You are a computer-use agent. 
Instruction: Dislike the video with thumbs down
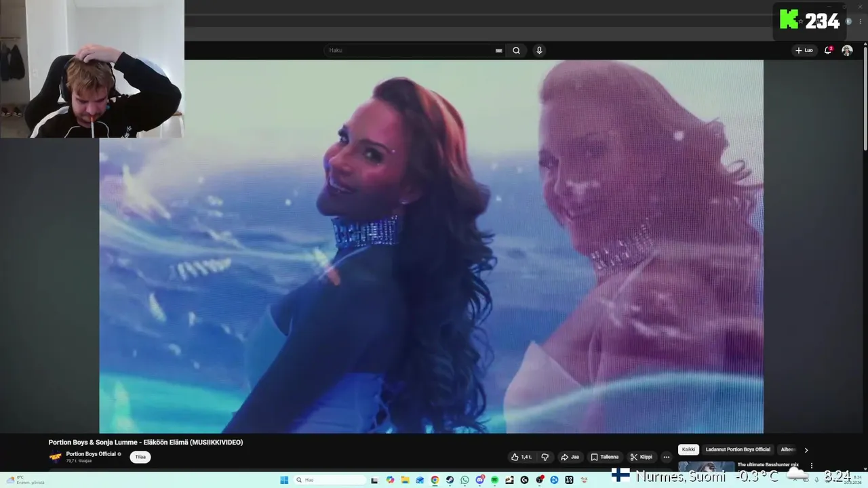545,457
